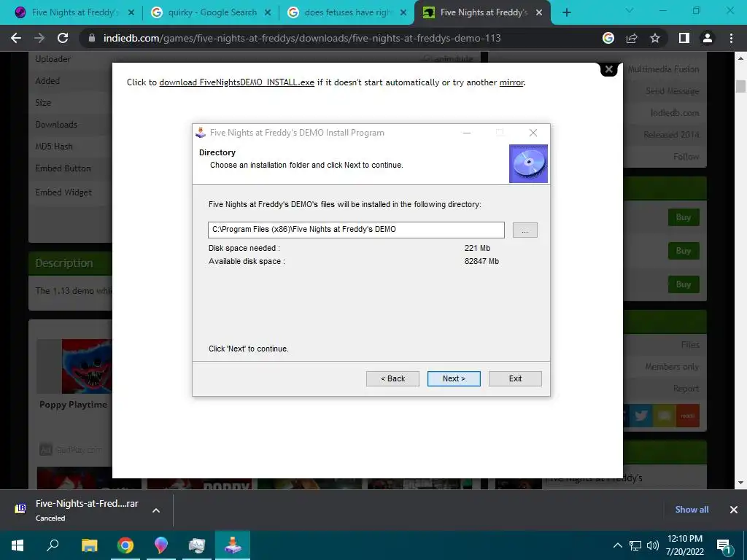
Task: Click the Follow link in sidebar
Action: coord(686,157)
